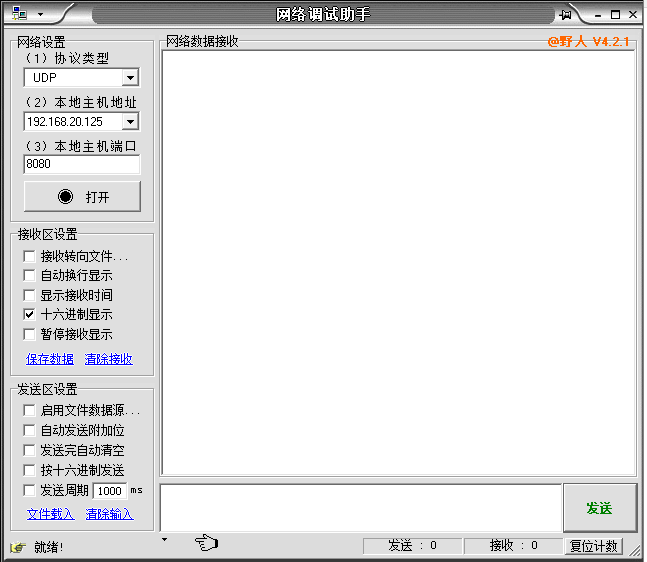The image size is (647, 562).
Task: Click the 接收 : 0 received counter
Action: (x=513, y=546)
